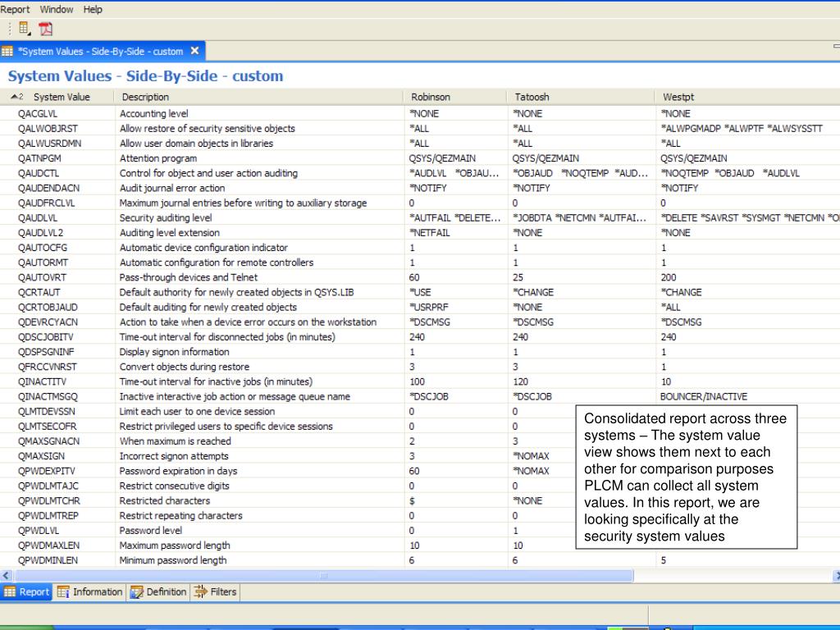Screen dimensions: 840x630
Task: Click the horizontal scrollbar thumb
Action: point(323,576)
